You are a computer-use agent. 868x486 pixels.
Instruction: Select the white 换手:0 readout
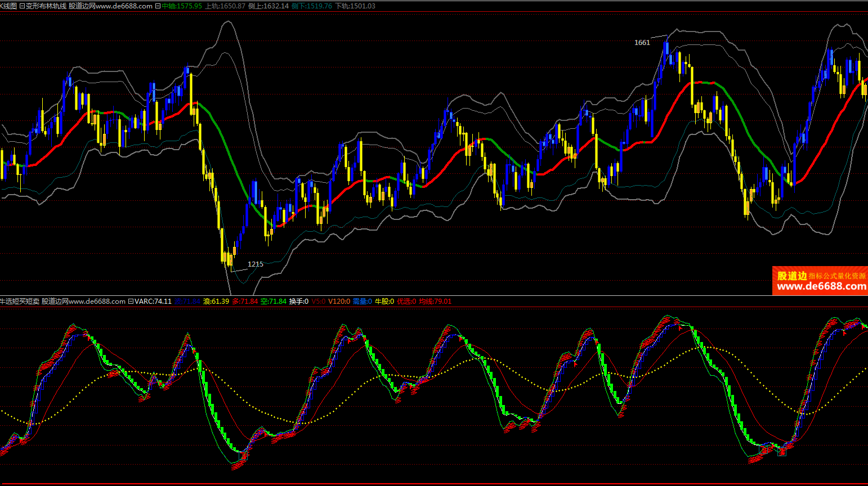click(x=299, y=301)
